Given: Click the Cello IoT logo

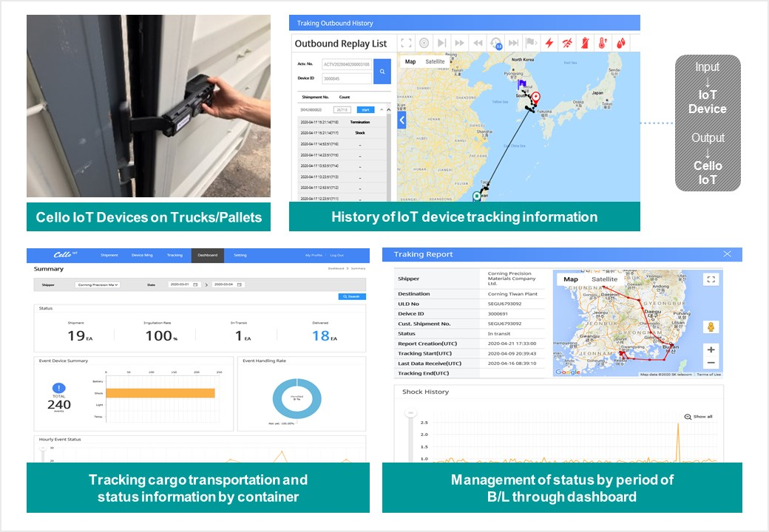Looking at the screenshot, I should click(65, 255).
